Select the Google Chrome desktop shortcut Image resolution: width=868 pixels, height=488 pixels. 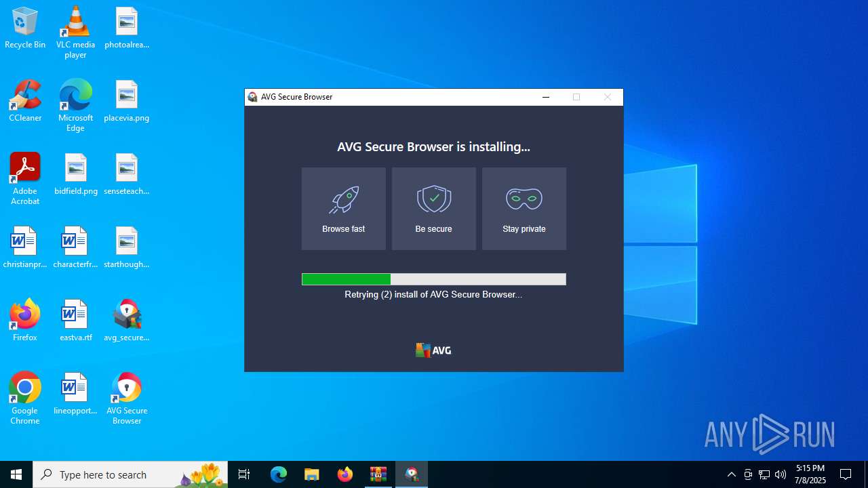(x=25, y=399)
